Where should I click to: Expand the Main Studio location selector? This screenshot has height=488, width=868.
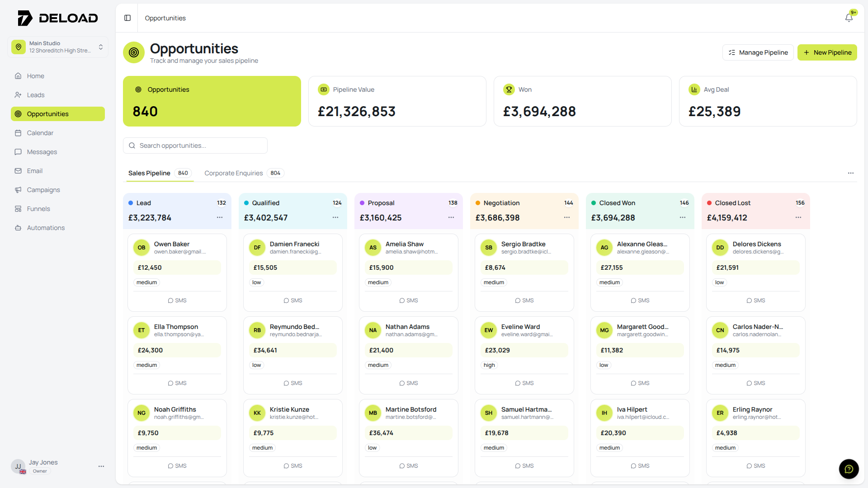58,47
